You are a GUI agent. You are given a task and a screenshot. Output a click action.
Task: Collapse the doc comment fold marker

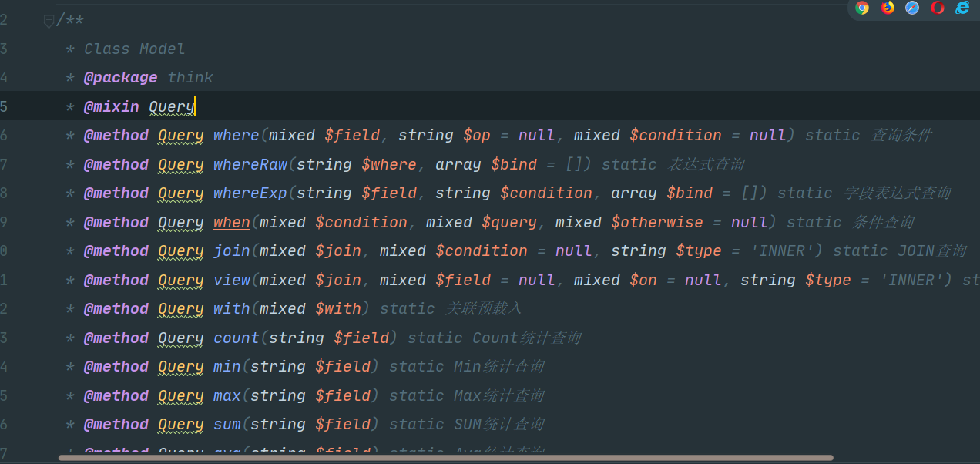49,21
